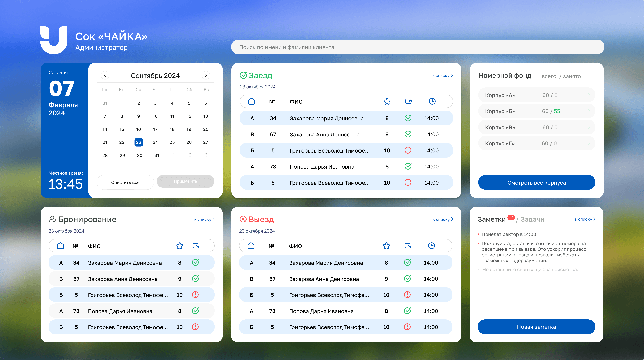Viewport: 644px width, 362px height.
Task: Go to previous month in calendar
Action: pyautogui.click(x=105, y=75)
